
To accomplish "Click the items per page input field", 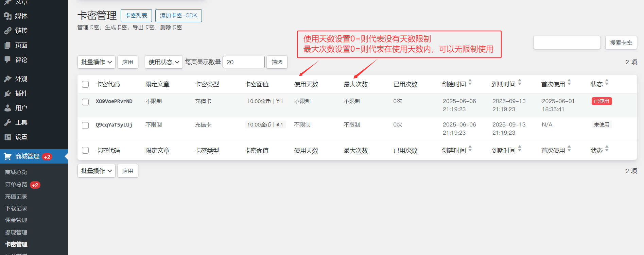I will point(243,62).
